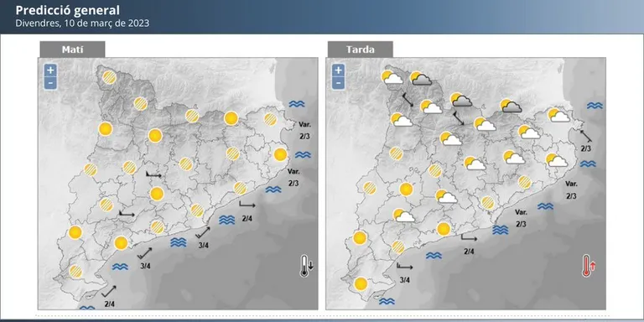Click heavy swell wave icon beside '3/4', Matí map
644x322 pixels.
coord(179,242)
